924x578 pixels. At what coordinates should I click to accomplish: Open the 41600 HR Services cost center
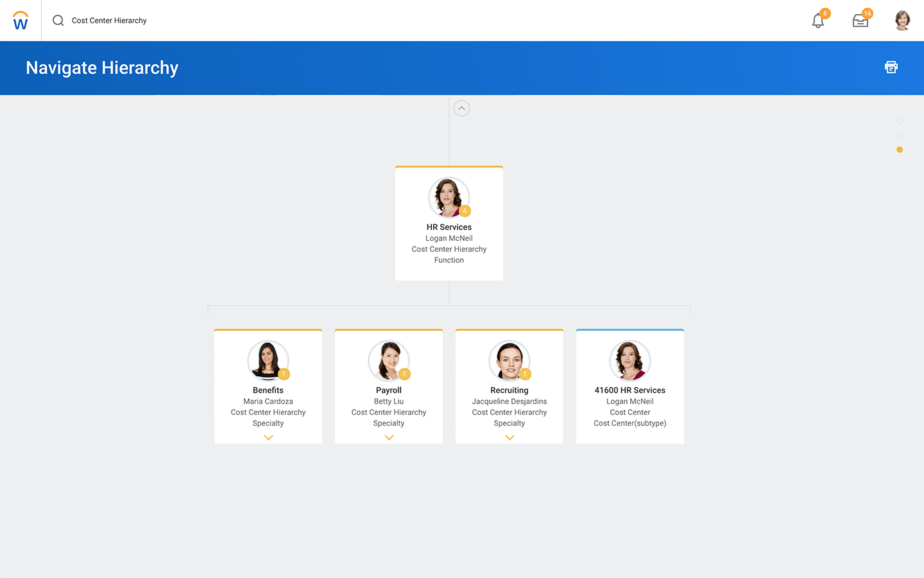629,390
